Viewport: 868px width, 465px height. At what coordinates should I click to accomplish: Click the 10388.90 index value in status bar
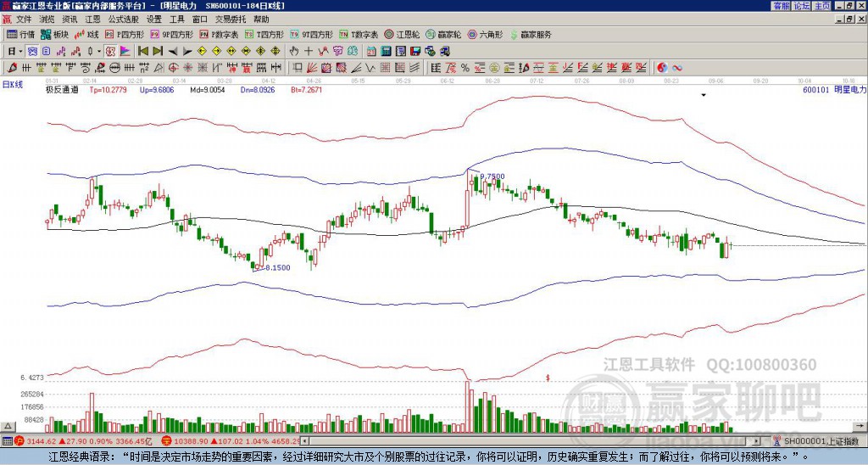pyautogui.click(x=192, y=441)
